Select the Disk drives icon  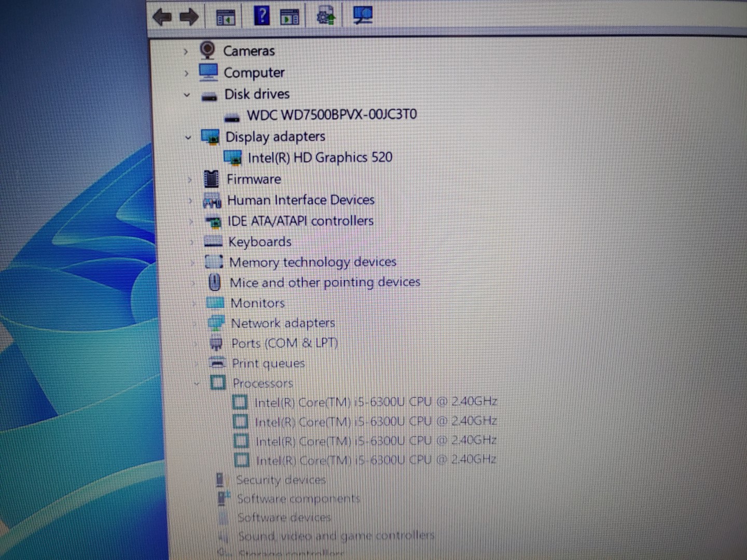pyautogui.click(x=209, y=96)
